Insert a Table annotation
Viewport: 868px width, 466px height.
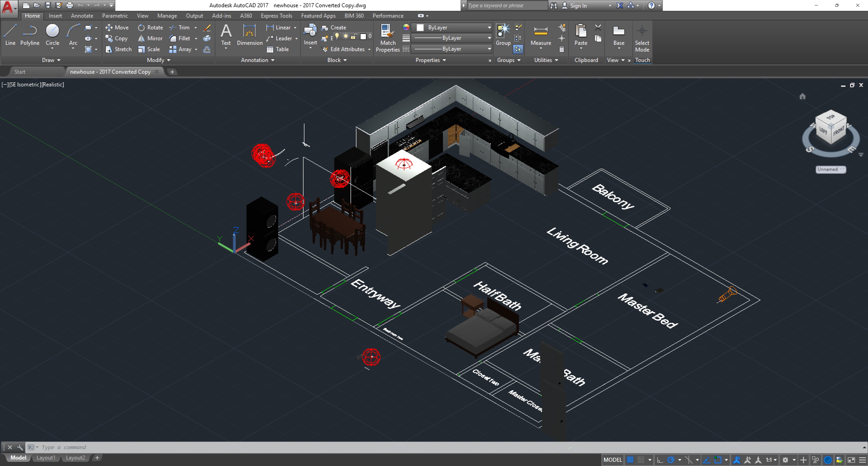pos(278,49)
